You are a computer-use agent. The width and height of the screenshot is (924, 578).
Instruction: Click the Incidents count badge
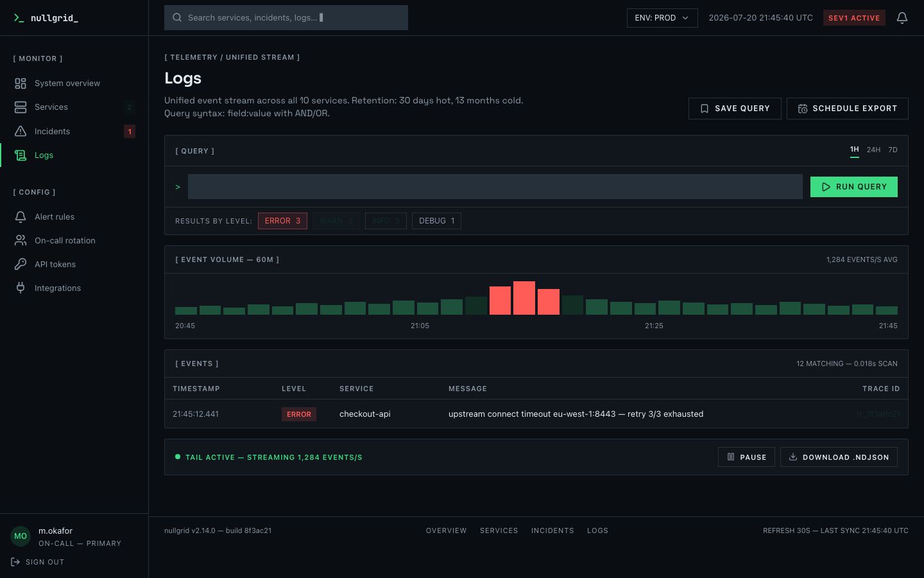coord(130,132)
